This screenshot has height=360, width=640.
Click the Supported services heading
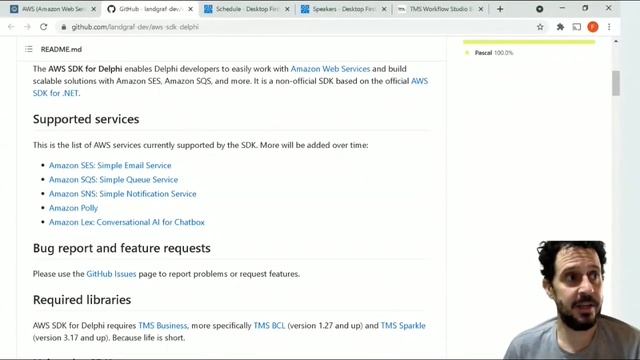(86, 119)
